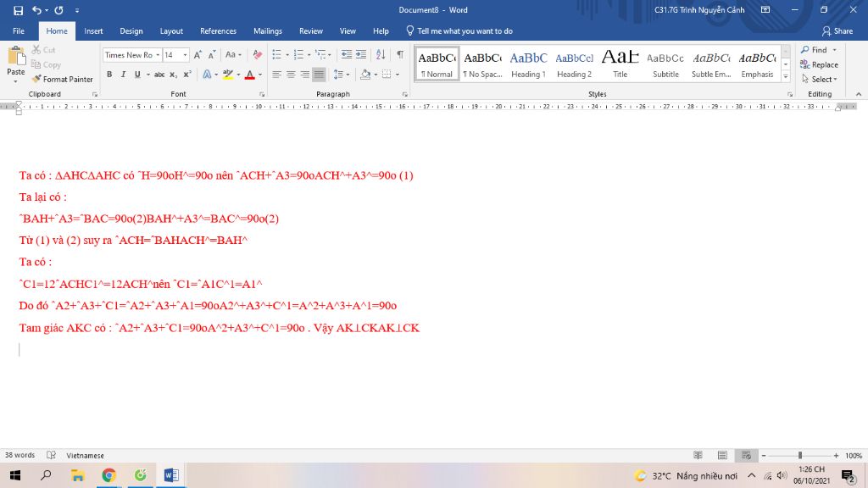
Task: Increase paragraph indent
Action: (361, 54)
